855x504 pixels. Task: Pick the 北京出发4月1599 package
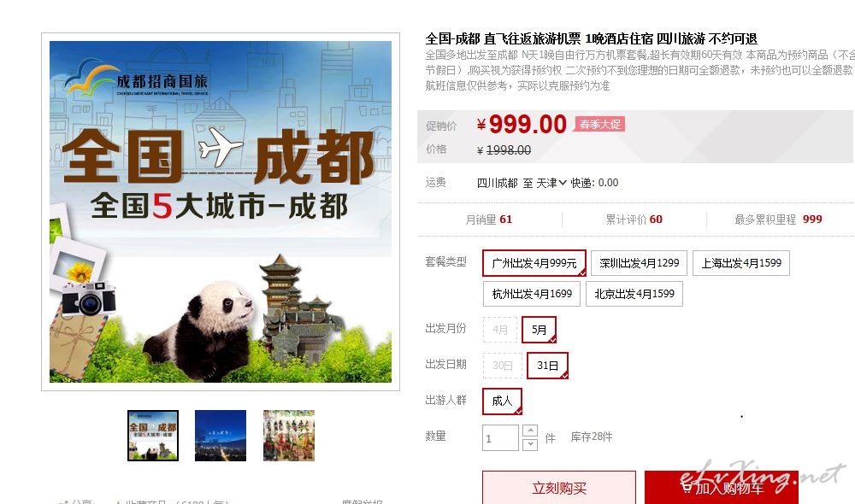coord(634,294)
